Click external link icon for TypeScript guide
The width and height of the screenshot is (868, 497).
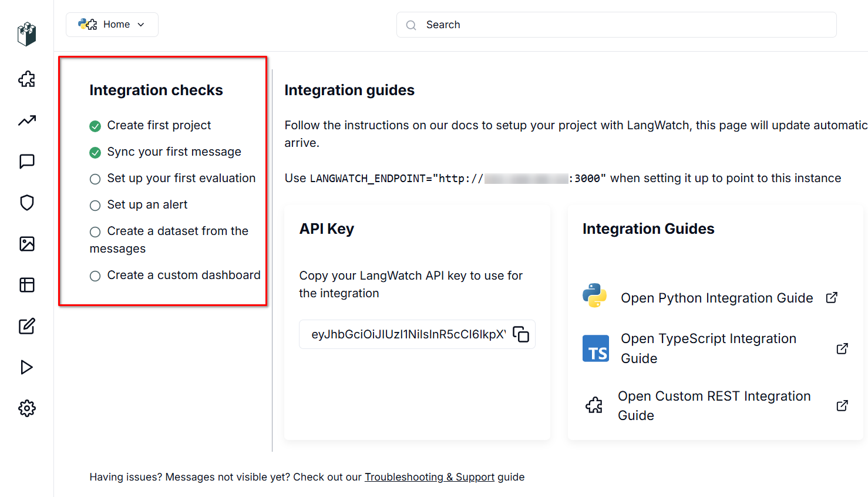click(842, 348)
